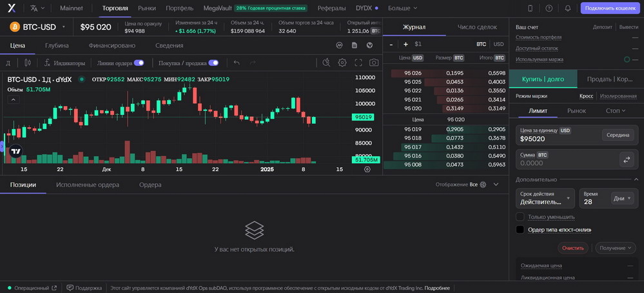
Task: Decrease order book grouping with minus button
Action: 391,45
